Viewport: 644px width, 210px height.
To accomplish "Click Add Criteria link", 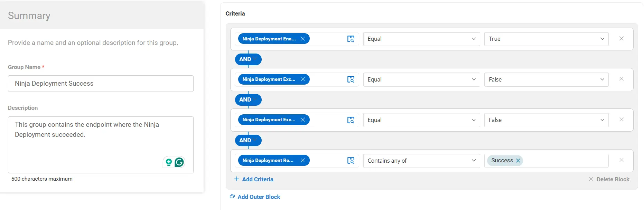I will (254, 179).
